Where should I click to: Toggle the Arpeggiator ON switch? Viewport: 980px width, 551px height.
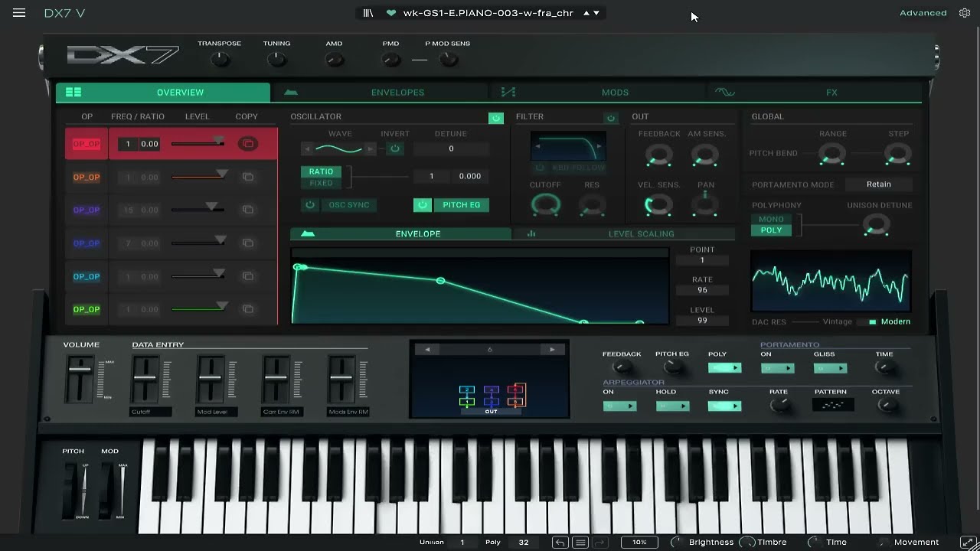coord(619,406)
